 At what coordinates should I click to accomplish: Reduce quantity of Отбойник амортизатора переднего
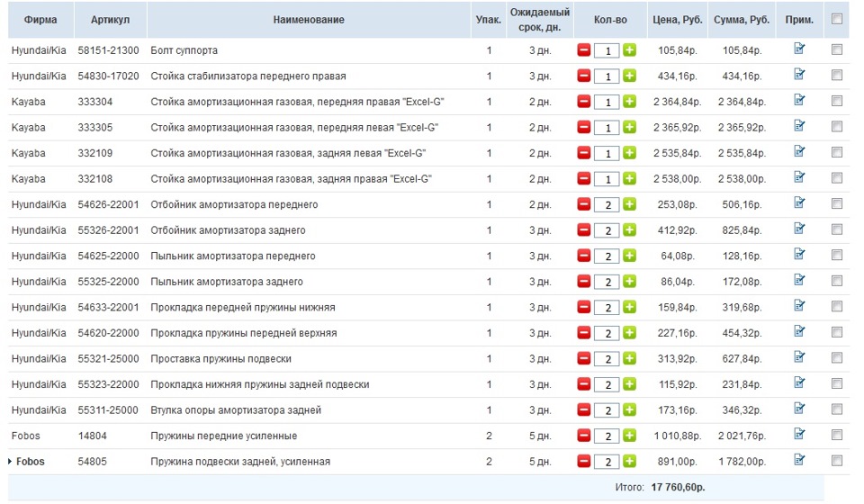point(583,204)
